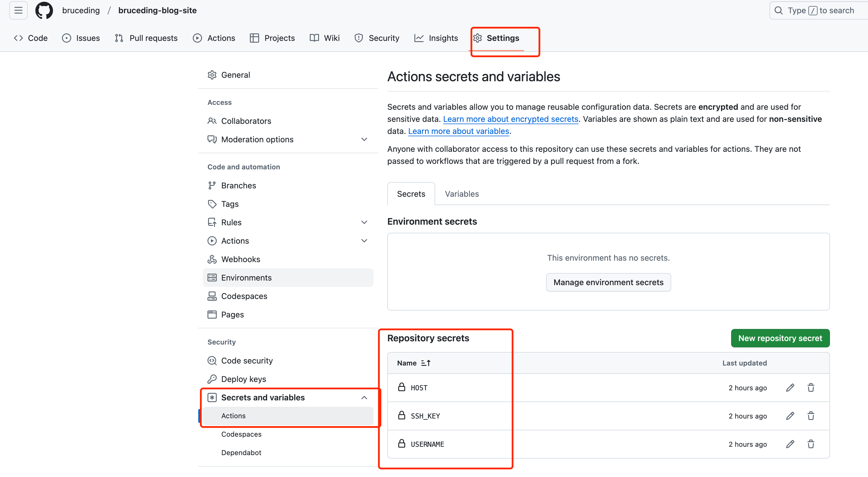Delete the HOST secret trash icon
Viewport: 868px width, 477px height.
[811, 388]
